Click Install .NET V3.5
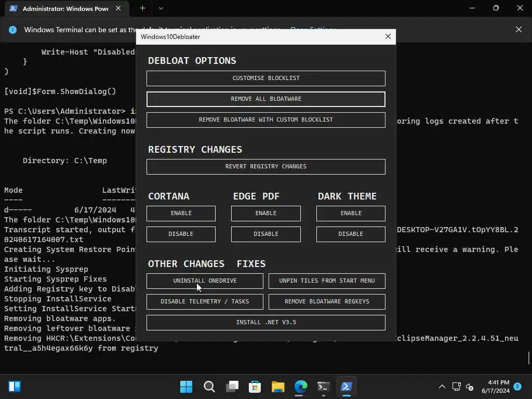532x399 pixels. [x=265, y=322]
